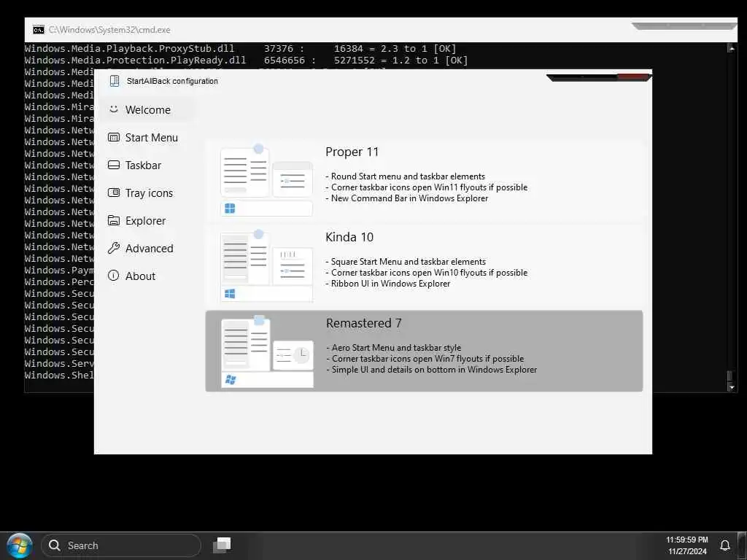Open the notification bell in system tray
747x560 pixels.
(x=725, y=545)
